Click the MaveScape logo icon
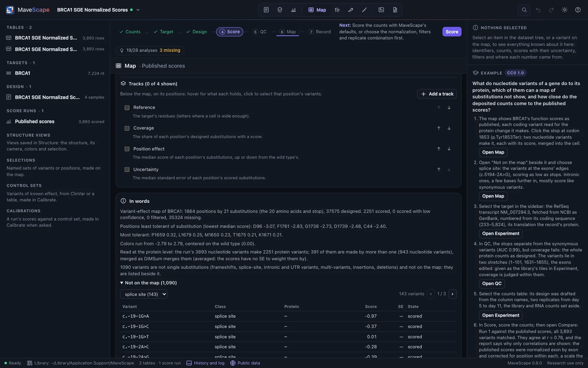 10,10
